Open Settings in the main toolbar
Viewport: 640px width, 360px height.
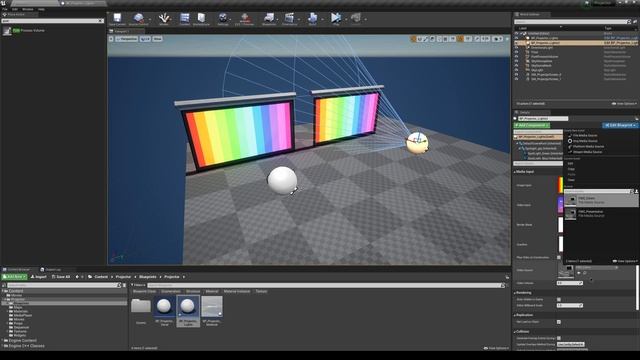tap(223, 19)
